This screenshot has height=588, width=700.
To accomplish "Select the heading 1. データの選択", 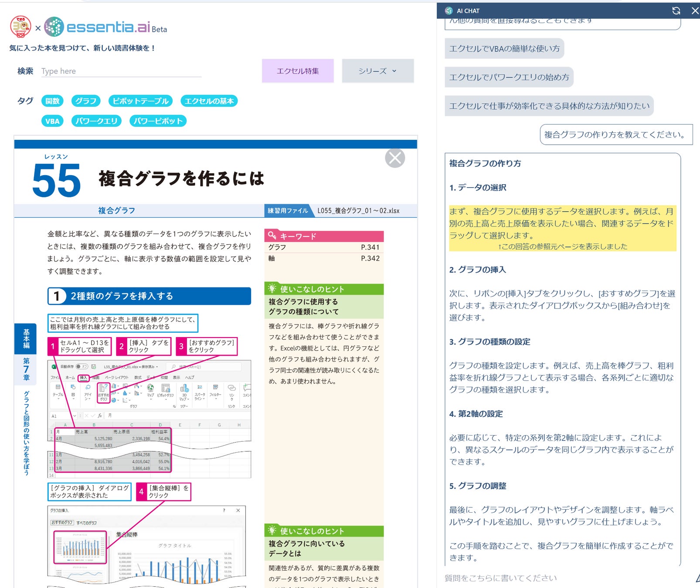I will click(x=478, y=187).
